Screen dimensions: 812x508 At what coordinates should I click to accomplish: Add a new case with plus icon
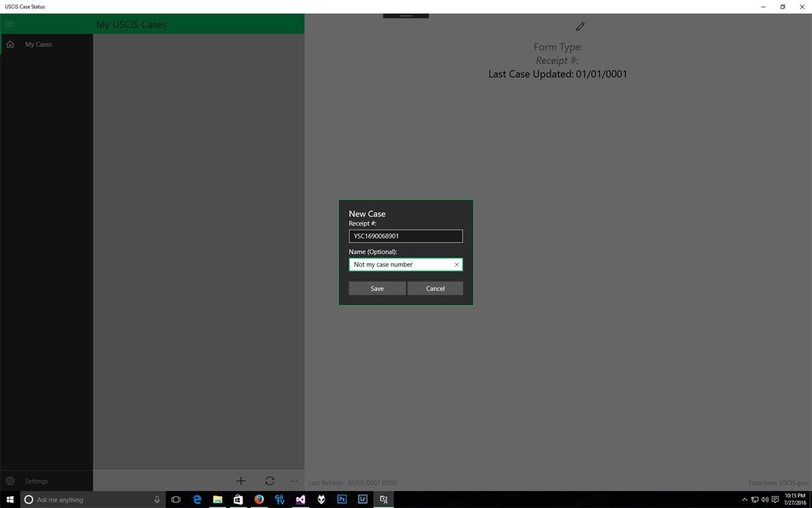pyautogui.click(x=241, y=481)
